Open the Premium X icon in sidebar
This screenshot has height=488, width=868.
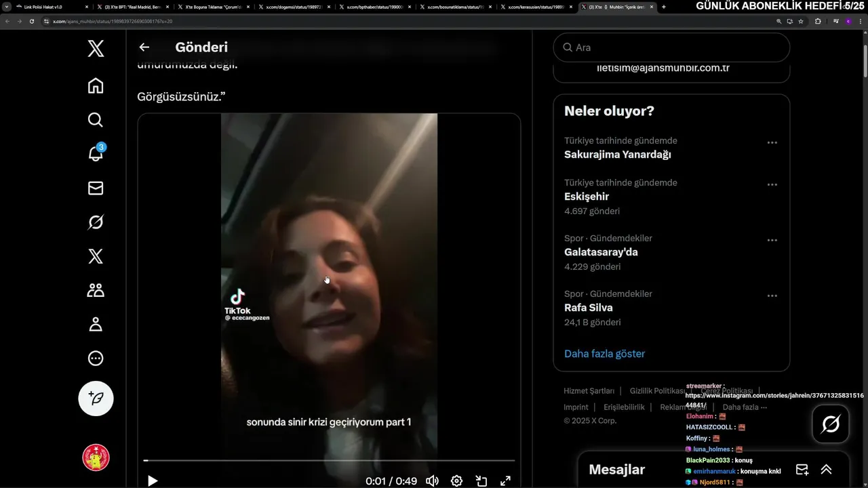pyautogui.click(x=96, y=256)
